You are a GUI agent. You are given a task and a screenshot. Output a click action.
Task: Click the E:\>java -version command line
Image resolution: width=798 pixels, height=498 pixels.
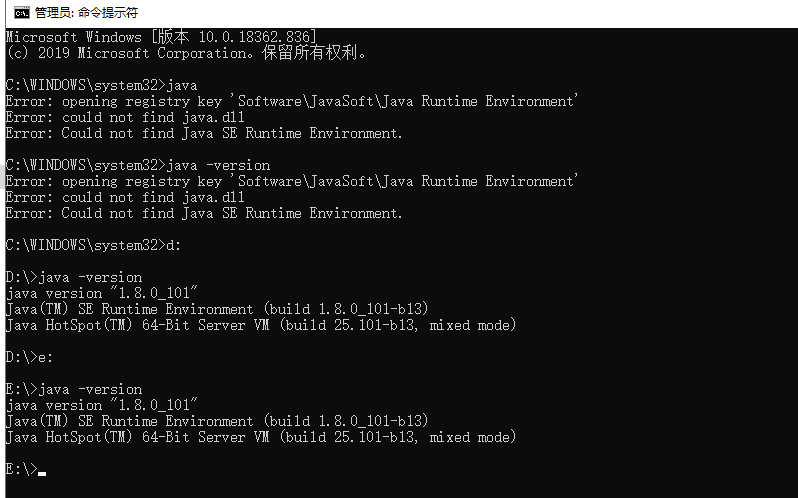74,389
